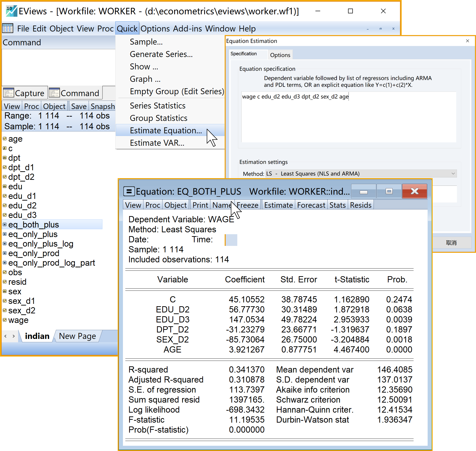Click the Capture tab icon
Screen dimensions: 476x451
tap(9, 93)
